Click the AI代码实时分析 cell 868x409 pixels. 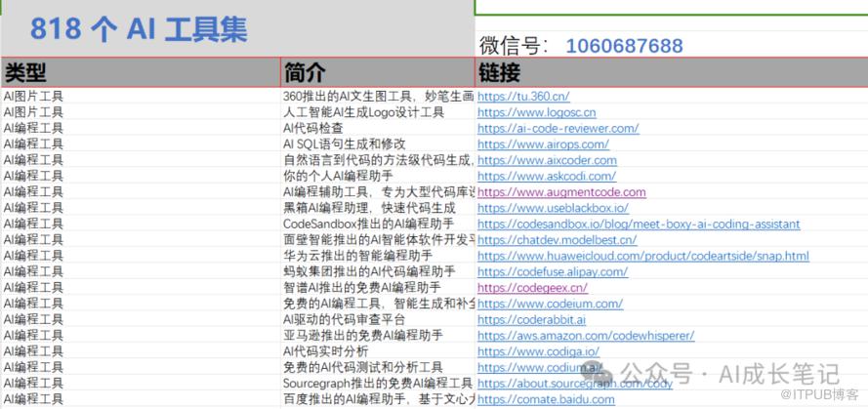378,351
